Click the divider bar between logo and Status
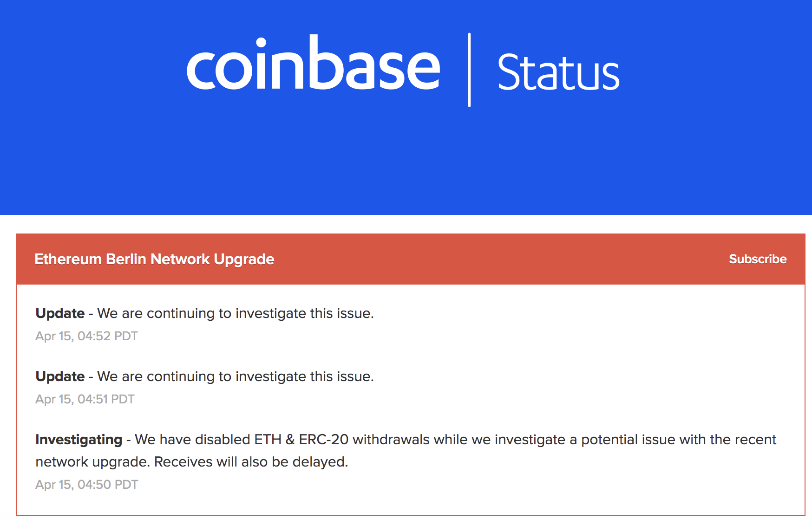This screenshot has width=812, height=519. tap(470, 69)
